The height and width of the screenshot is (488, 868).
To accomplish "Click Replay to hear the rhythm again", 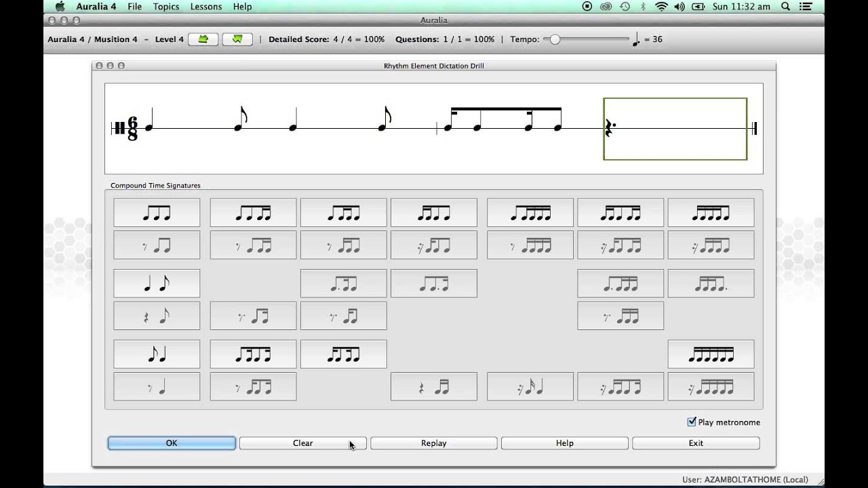I will 434,443.
